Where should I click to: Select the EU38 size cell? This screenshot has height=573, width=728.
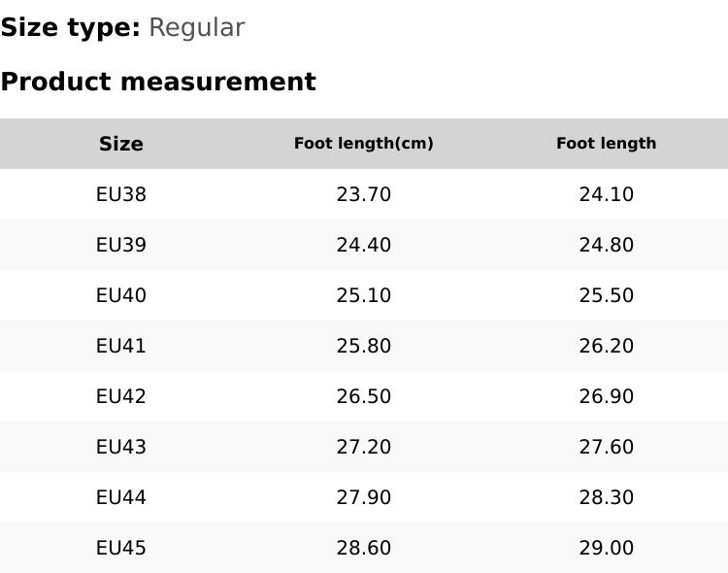point(121,194)
